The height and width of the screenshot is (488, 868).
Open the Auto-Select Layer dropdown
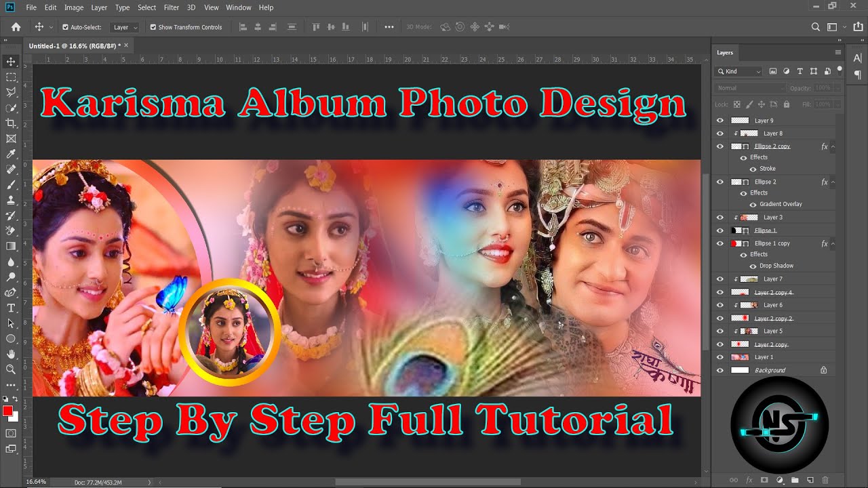pyautogui.click(x=125, y=27)
